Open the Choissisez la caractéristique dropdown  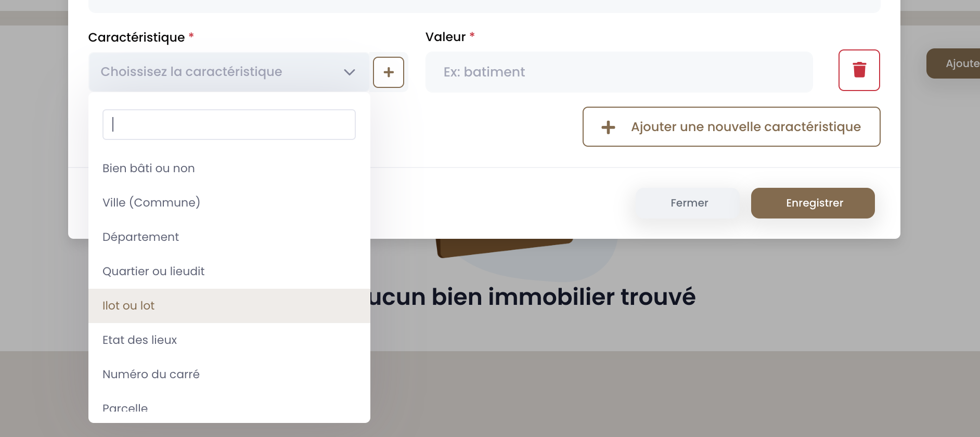[229, 72]
